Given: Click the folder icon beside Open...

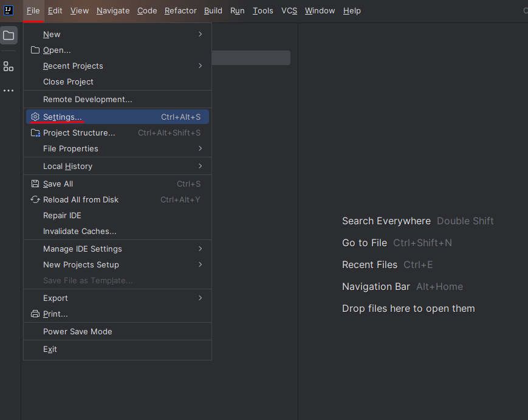Looking at the screenshot, I should tap(35, 50).
